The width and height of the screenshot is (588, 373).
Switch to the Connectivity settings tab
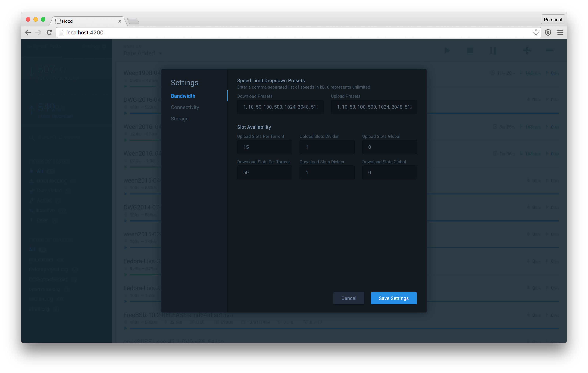[x=185, y=107]
